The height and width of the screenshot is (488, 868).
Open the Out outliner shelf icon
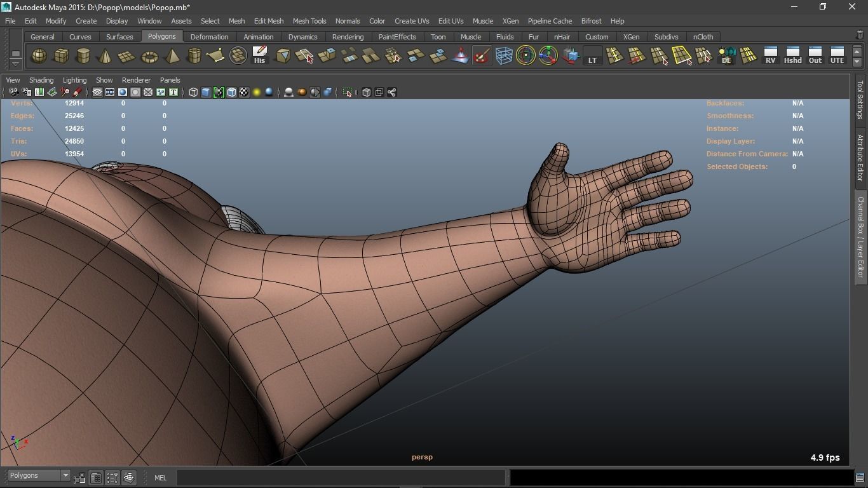click(815, 56)
